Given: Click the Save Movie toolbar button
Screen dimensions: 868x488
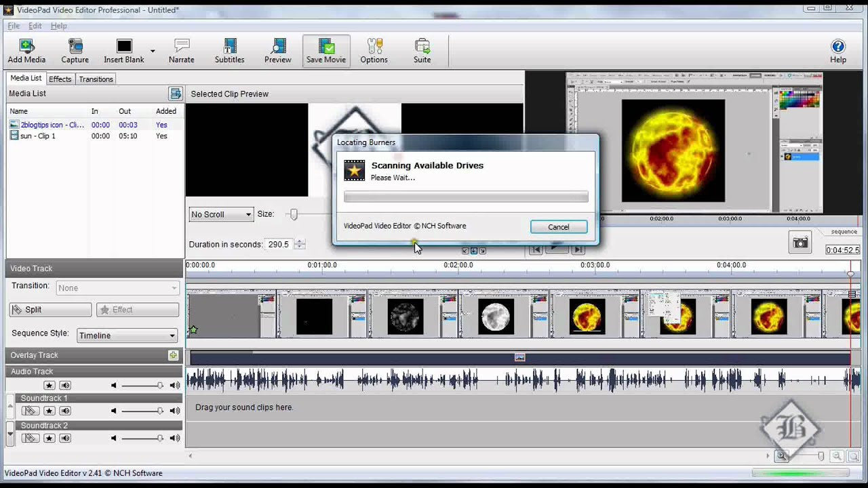Looking at the screenshot, I should 326,51.
